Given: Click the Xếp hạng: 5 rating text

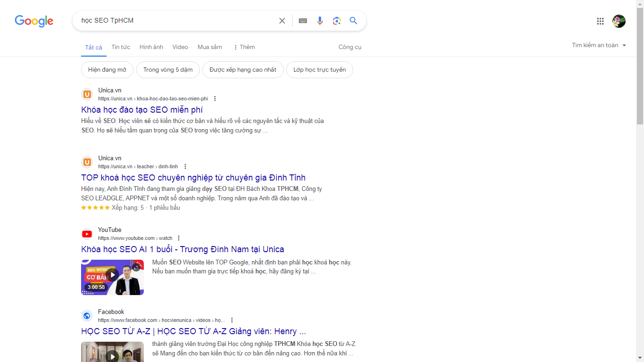Looking at the screenshot, I should click(x=128, y=208).
